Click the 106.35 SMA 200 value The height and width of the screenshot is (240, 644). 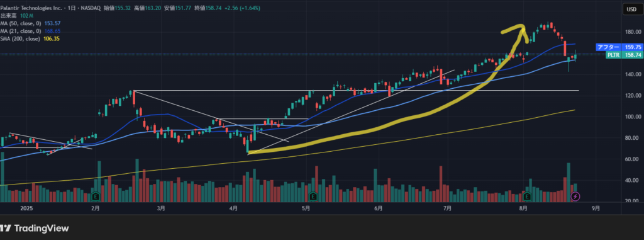52,38
